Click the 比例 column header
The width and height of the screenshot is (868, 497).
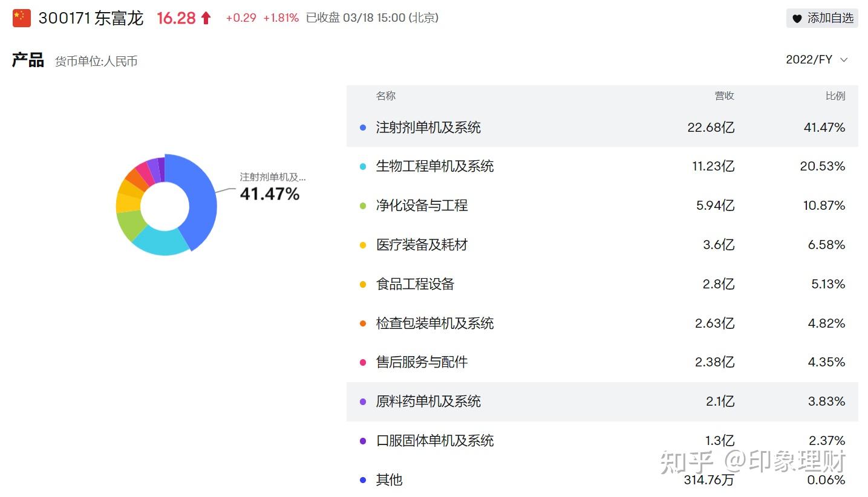click(x=835, y=96)
